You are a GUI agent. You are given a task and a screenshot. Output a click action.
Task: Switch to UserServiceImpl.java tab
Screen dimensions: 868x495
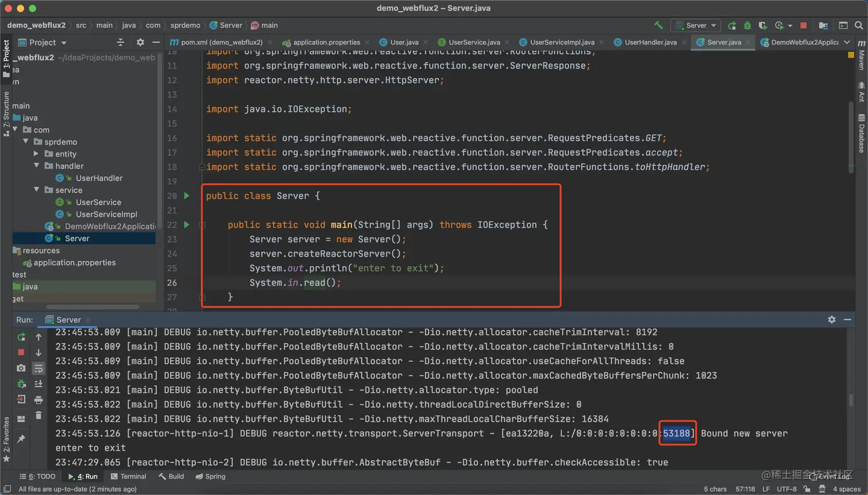561,42
